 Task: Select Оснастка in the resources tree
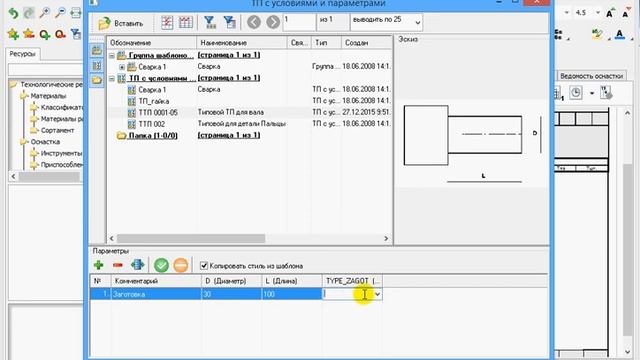pyautogui.click(x=45, y=142)
